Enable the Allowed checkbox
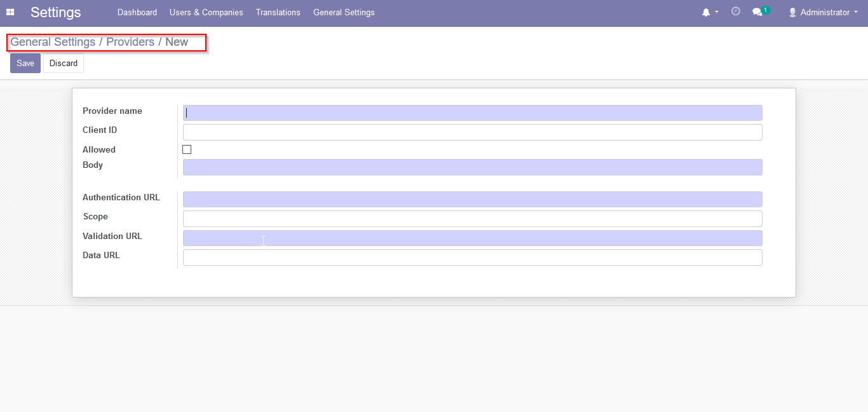Image resolution: width=868 pixels, height=412 pixels. pyautogui.click(x=187, y=149)
